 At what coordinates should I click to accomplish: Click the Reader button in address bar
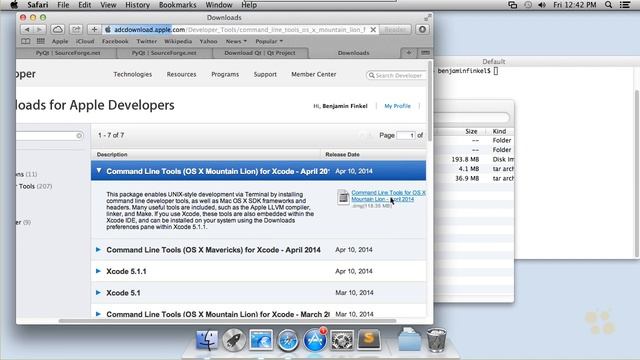tap(395, 30)
